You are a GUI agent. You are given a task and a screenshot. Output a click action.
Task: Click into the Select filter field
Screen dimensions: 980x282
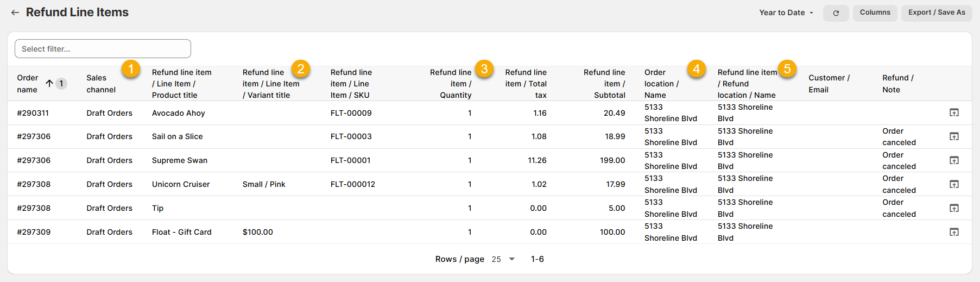click(103, 49)
